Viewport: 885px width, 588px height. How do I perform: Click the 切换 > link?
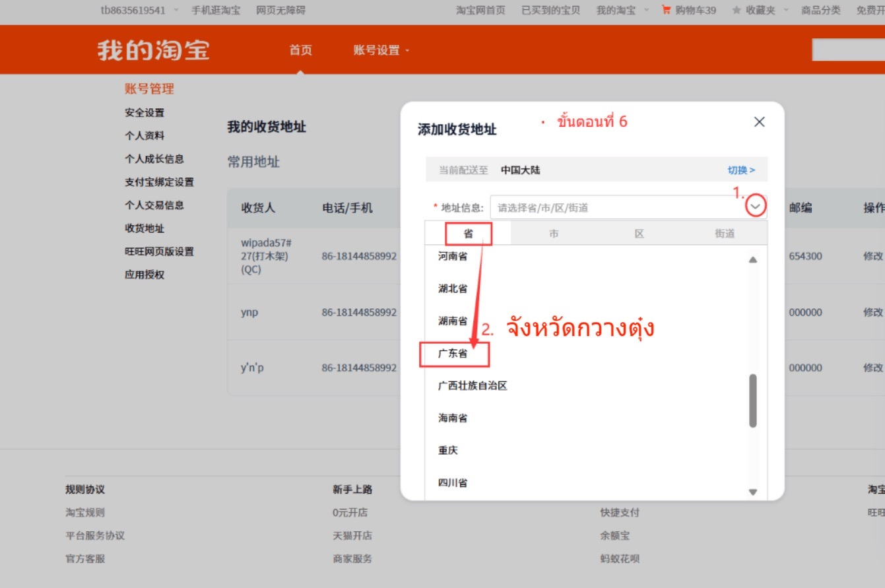tap(741, 170)
